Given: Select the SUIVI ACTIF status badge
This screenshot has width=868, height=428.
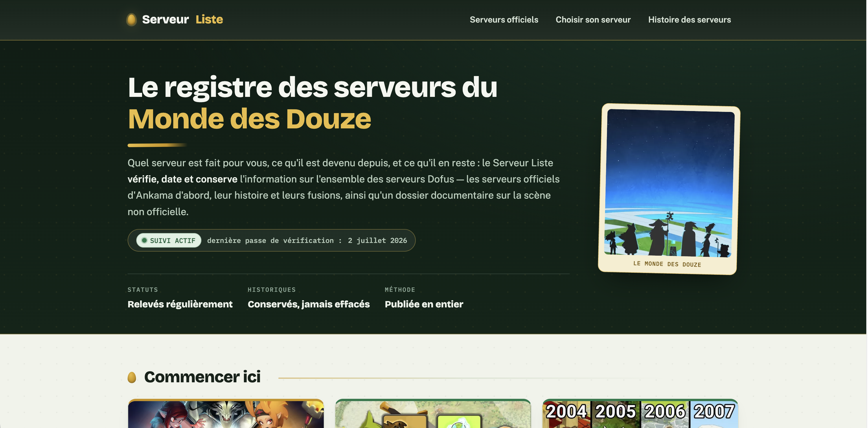Looking at the screenshot, I should 169,240.
